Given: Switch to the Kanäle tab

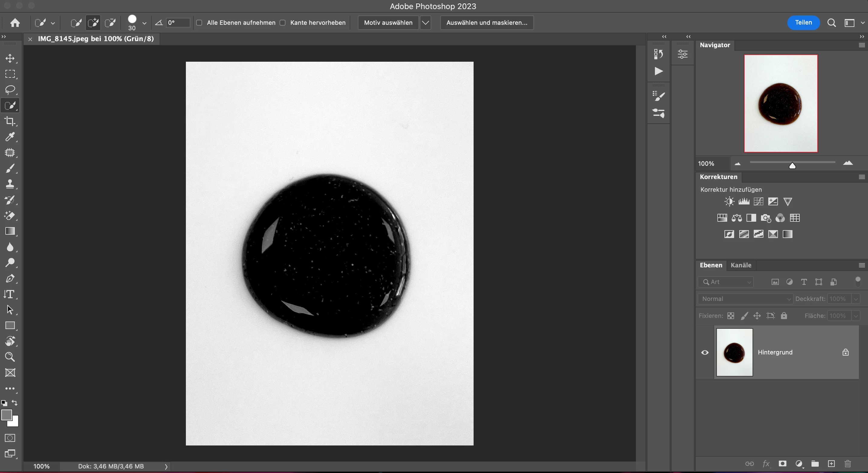Looking at the screenshot, I should click(741, 265).
